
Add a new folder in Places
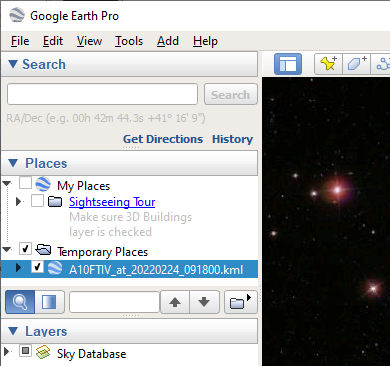[241, 302]
